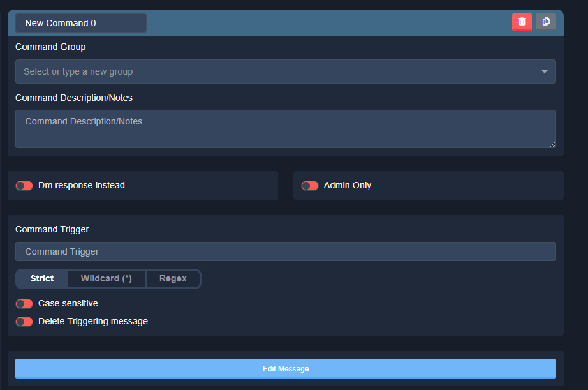588x390 pixels.
Task: Click the red trash delete command icon
Action: pos(522,22)
